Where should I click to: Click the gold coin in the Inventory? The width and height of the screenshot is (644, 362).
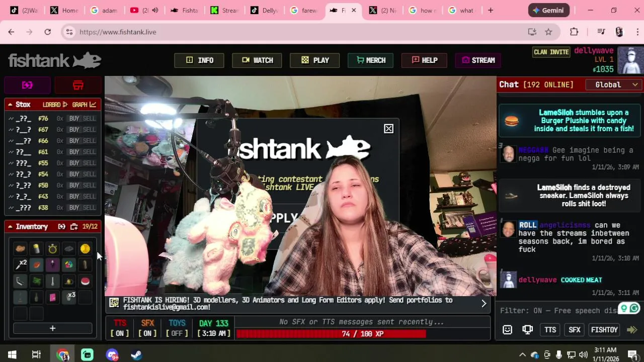pos(85,248)
